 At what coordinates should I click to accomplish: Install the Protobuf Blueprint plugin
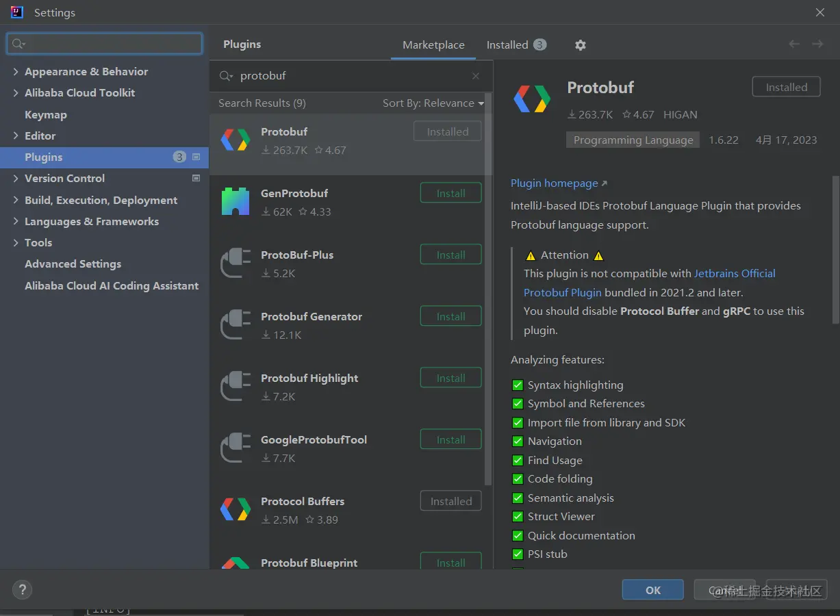[x=450, y=561]
